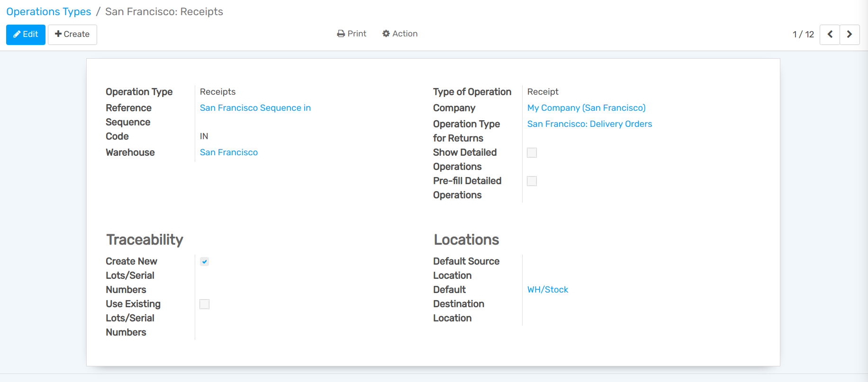Screen dimensions: 868x382
Task: Click the Receipt type of operation value
Action: click(542, 92)
